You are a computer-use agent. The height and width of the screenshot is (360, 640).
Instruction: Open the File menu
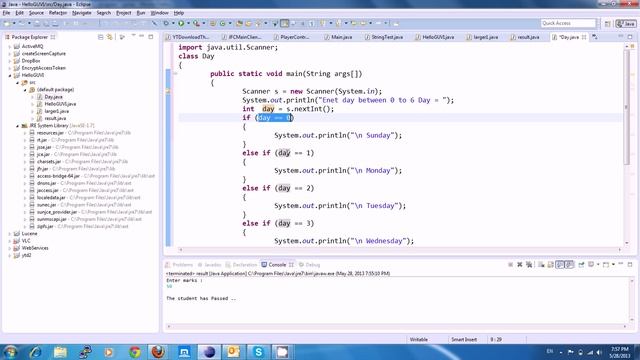click(x=6, y=13)
